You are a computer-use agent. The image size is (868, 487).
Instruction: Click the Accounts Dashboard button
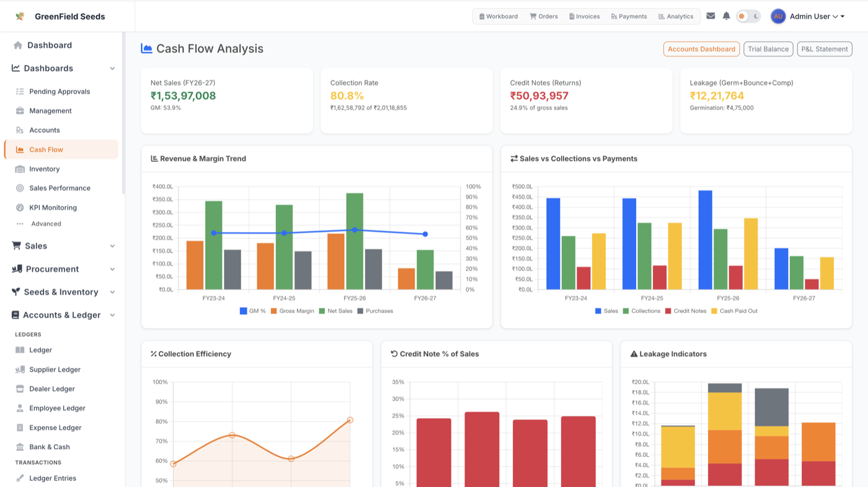(701, 49)
